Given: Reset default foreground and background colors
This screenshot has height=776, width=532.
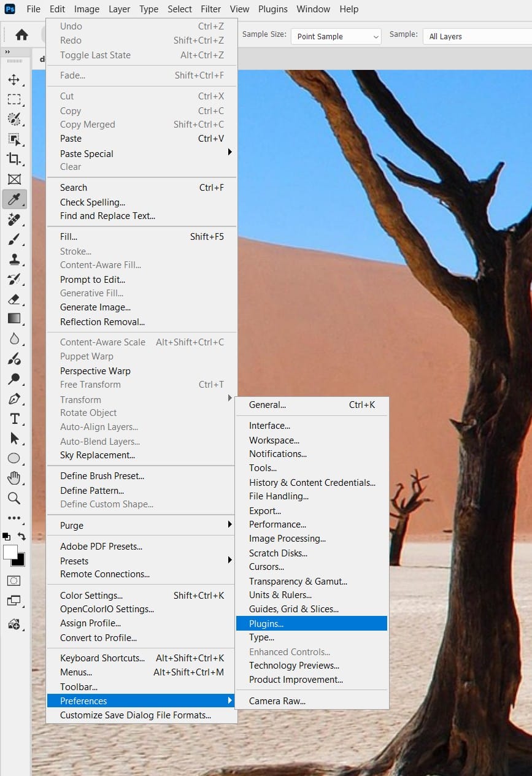Looking at the screenshot, I should pyautogui.click(x=6, y=536).
